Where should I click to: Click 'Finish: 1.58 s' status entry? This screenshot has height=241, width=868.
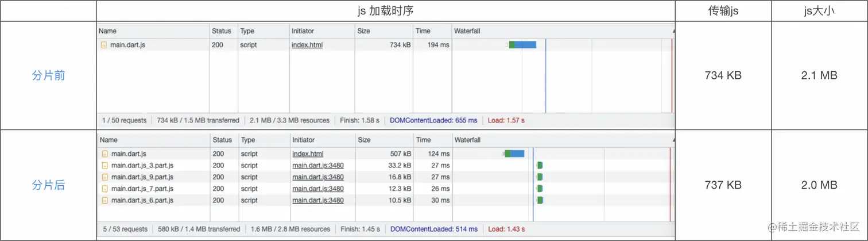359,121
